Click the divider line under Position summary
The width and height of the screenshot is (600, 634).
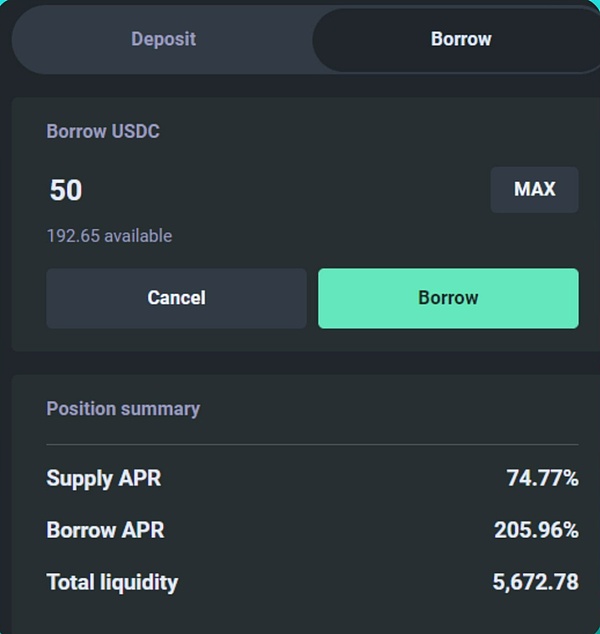point(312,444)
